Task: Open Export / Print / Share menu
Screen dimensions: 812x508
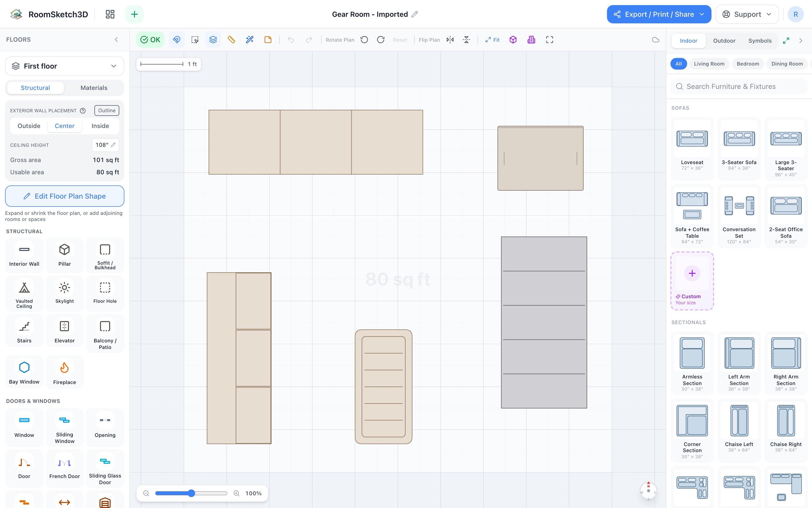Action: (659, 14)
